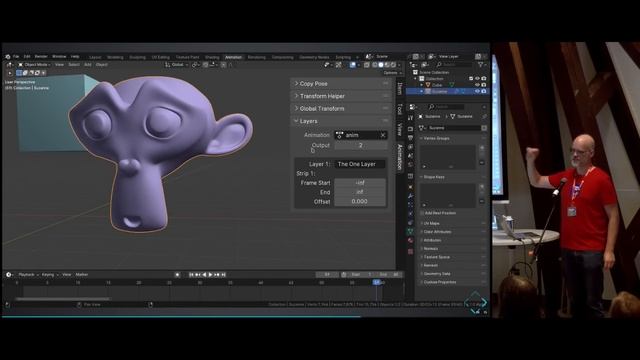Open the Modifiers wrench properties tab
Screen dimensions: 640x360
coord(410,196)
